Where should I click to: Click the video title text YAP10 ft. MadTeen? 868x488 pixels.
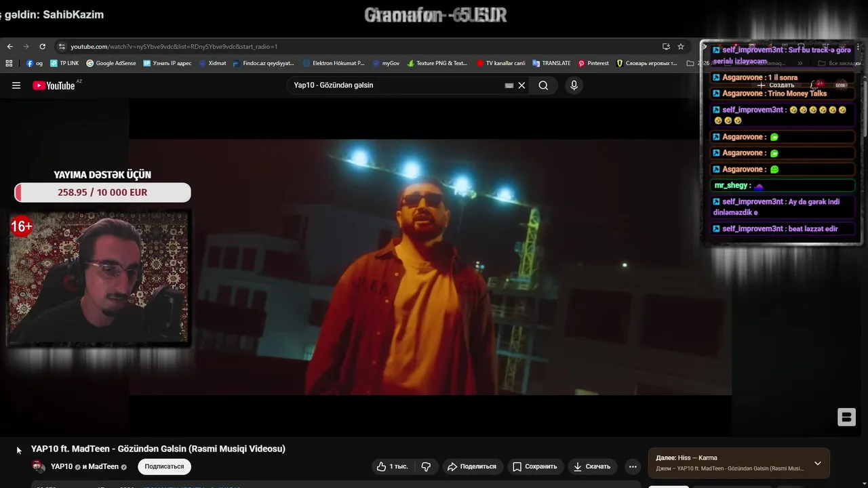(158, 449)
